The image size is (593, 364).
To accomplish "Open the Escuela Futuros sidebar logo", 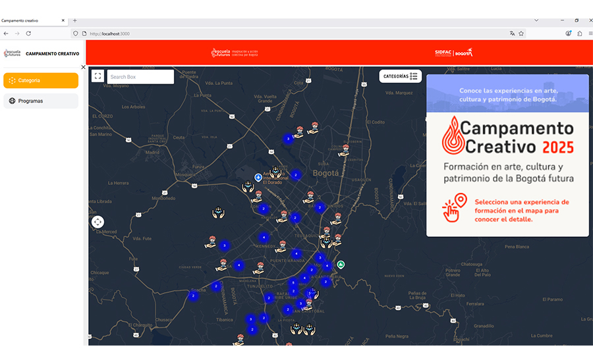I will pyautogui.click(x=13, y=53).
